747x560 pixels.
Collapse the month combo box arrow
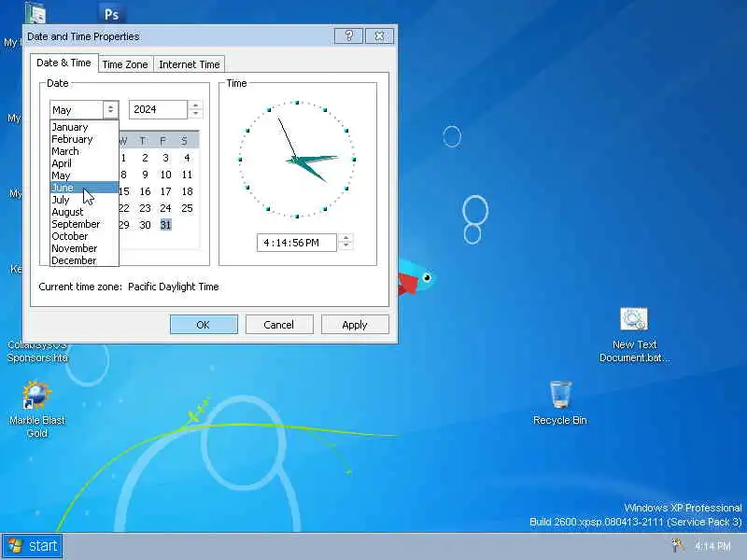(110, 109)
